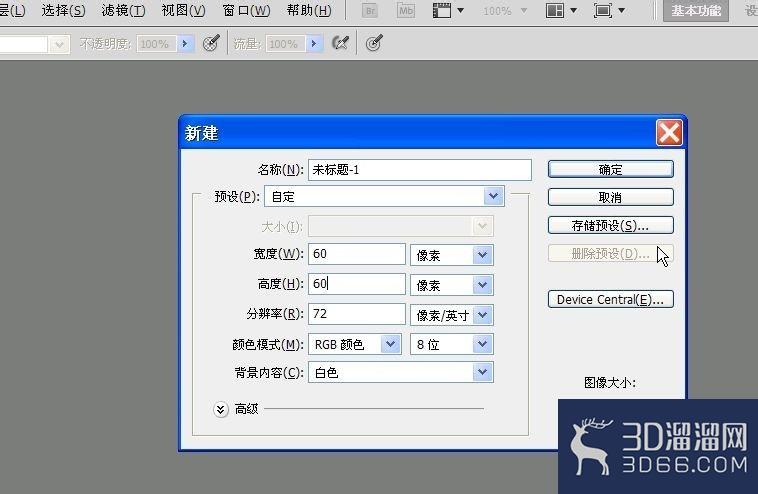Close the New (新建) dialog
Screen dimensions: 758x494
point(669,132)
